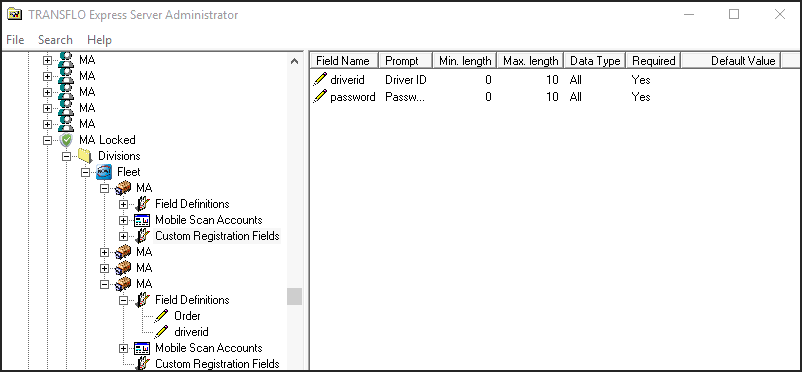Expand the Mobile Scan Accounts node below driverid
The height and width of the screenshot is (372, 802).
pyautogui.click(x=123, y=348)
